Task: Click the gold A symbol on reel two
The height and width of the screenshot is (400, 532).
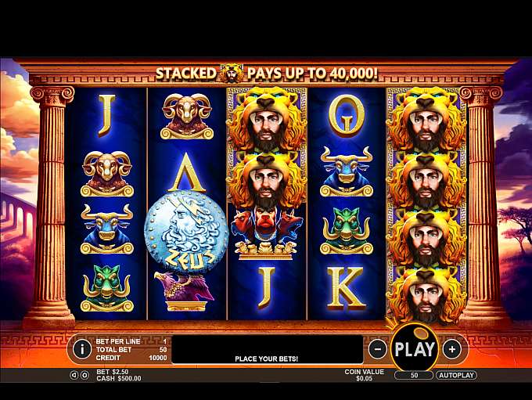Action: coord(187,172)
